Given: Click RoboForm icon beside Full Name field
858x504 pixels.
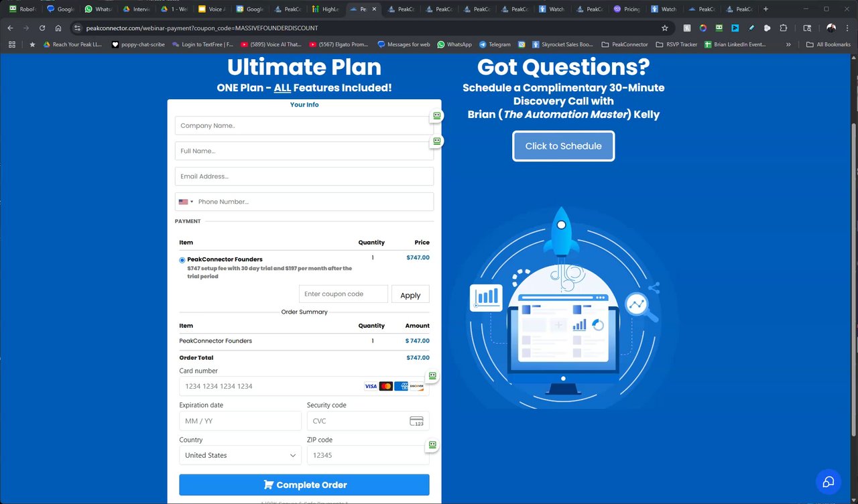Looking at the screenshot, I should click(437, 141).
